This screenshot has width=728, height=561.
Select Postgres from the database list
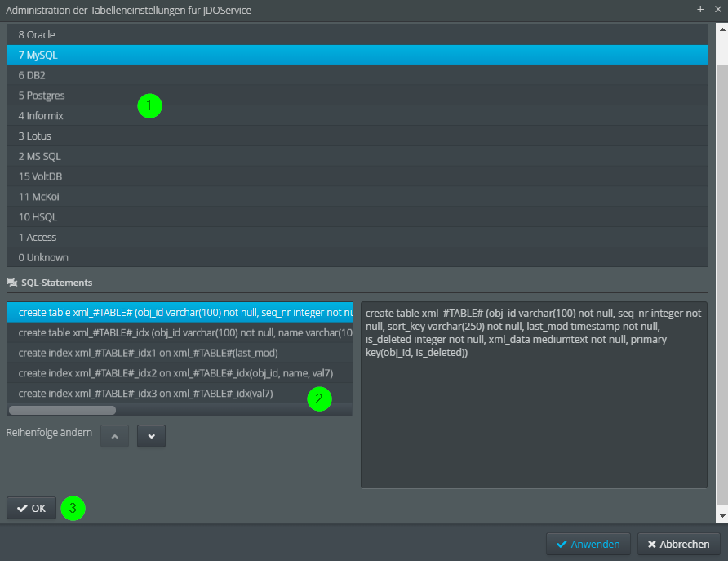357,96
